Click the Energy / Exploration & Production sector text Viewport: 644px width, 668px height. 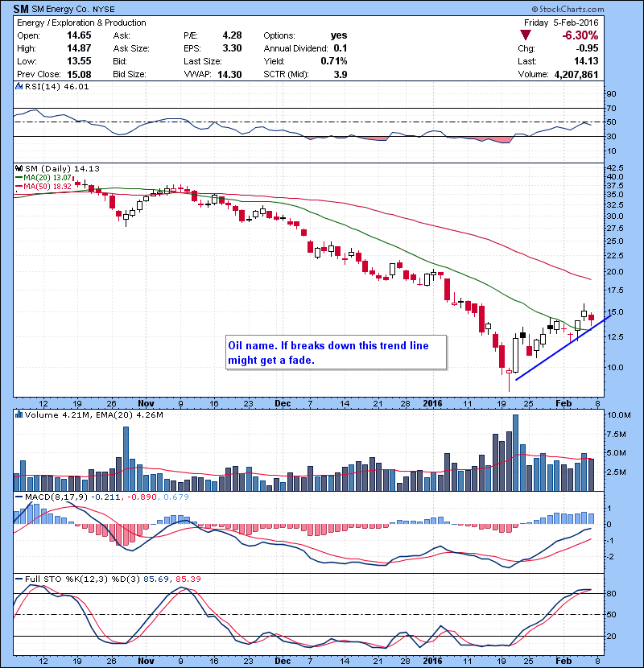click(x=81, y=23)
